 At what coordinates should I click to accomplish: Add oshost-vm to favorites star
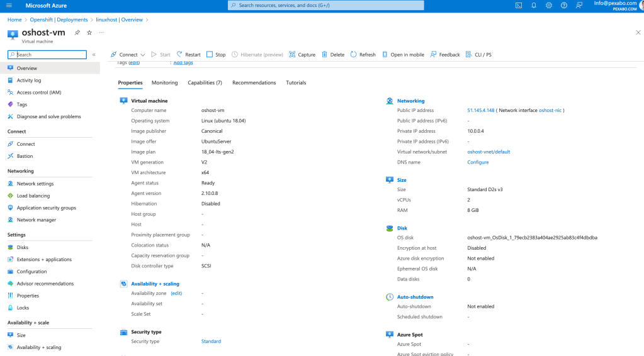point(89,33)
